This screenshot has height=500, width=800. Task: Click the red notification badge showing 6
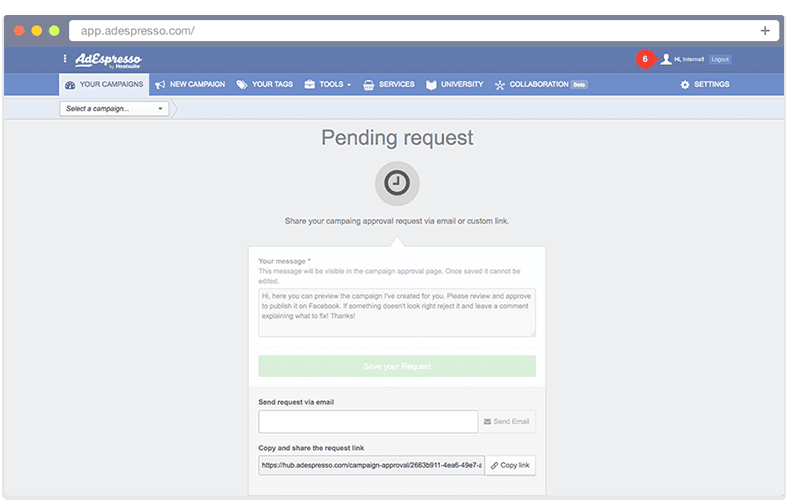pyautogui.click(x=645, y=59)
